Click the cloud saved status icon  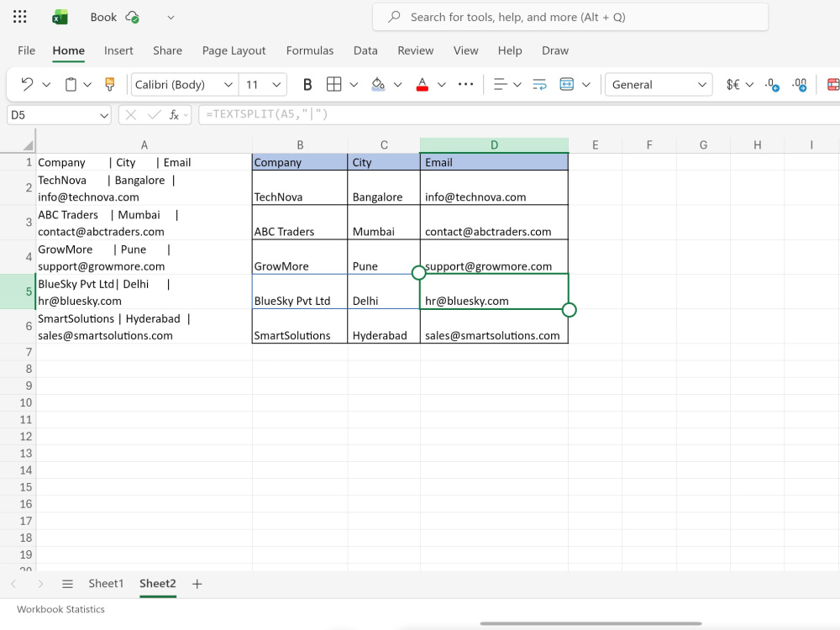tap(133, 17)
